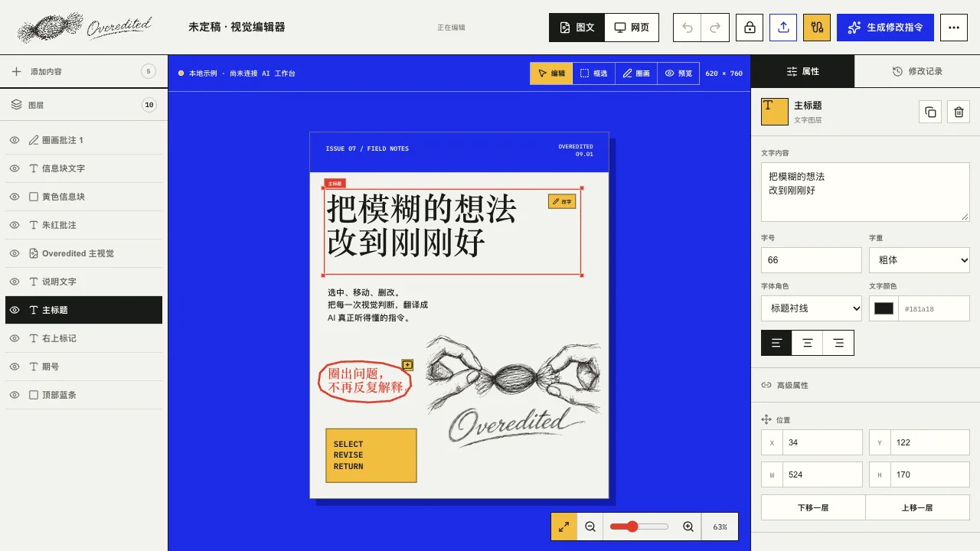Image resolution: width=980 pixels, height=551 pixels.
Task: Hide the 黄色信息块 layer
Action: click(15, 197)
